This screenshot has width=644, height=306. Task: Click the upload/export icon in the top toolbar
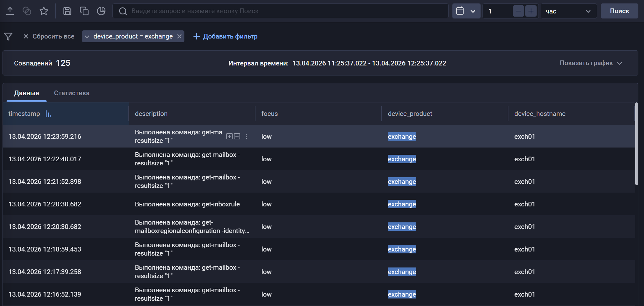click(x=10, y=11)
